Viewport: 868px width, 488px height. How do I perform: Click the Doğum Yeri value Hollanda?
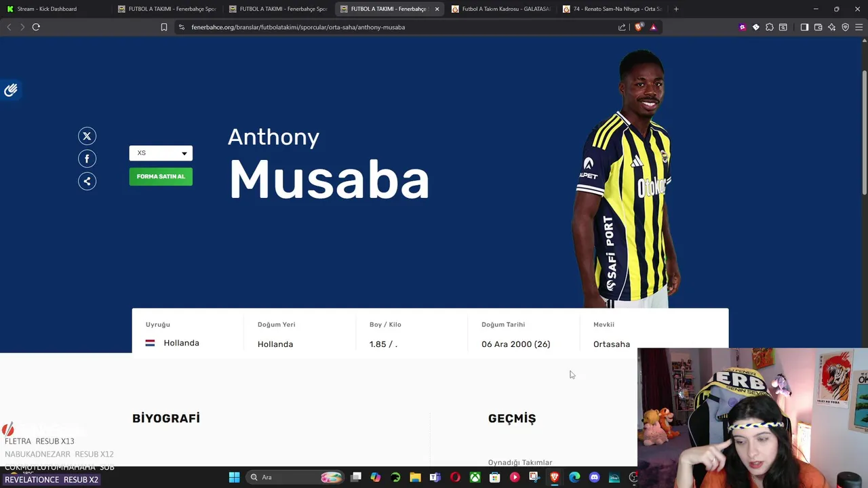[275, 344]
